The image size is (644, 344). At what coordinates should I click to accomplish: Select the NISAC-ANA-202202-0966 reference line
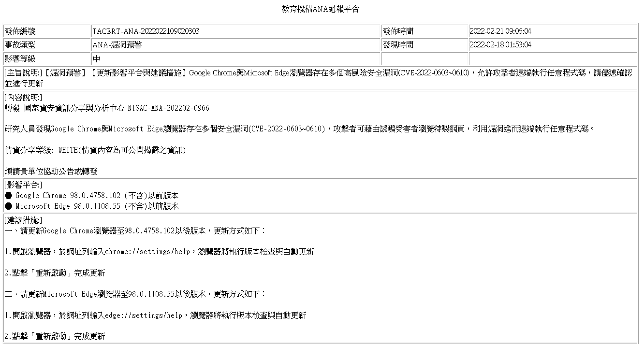pyautogui.click(x=107, y=108)
